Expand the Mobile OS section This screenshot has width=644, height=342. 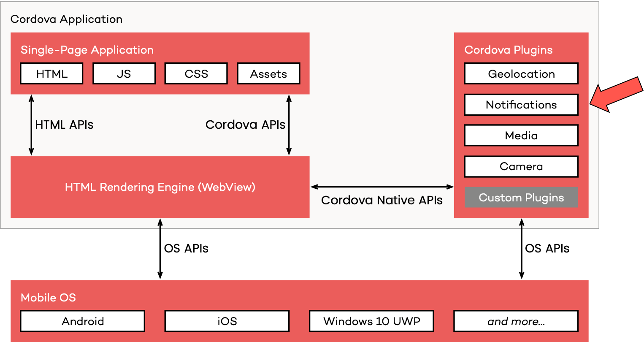tap(48, 298)
